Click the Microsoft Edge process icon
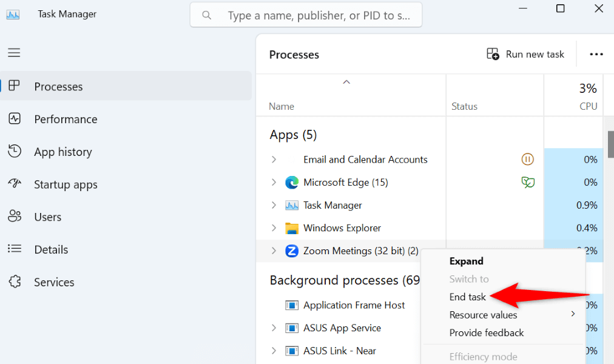 pyautogui.click(x=292, y=183)
